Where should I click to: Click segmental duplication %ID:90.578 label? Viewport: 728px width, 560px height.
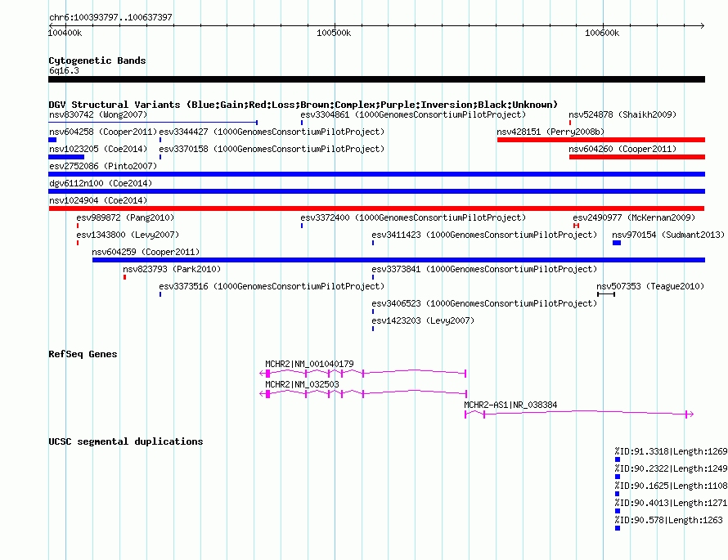[x=668, y=520]
